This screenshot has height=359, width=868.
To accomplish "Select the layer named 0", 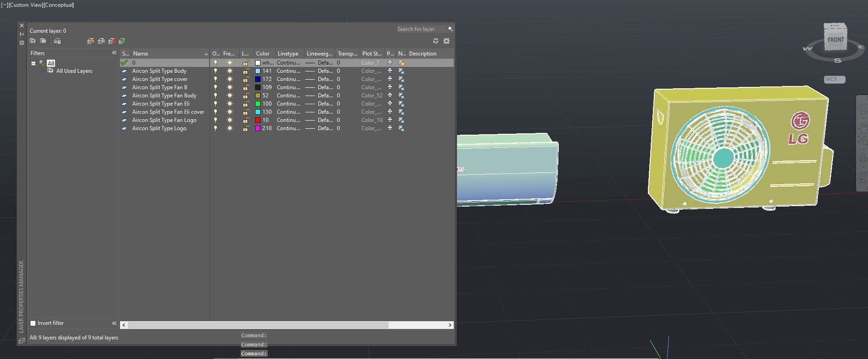I will coord(134,63).
